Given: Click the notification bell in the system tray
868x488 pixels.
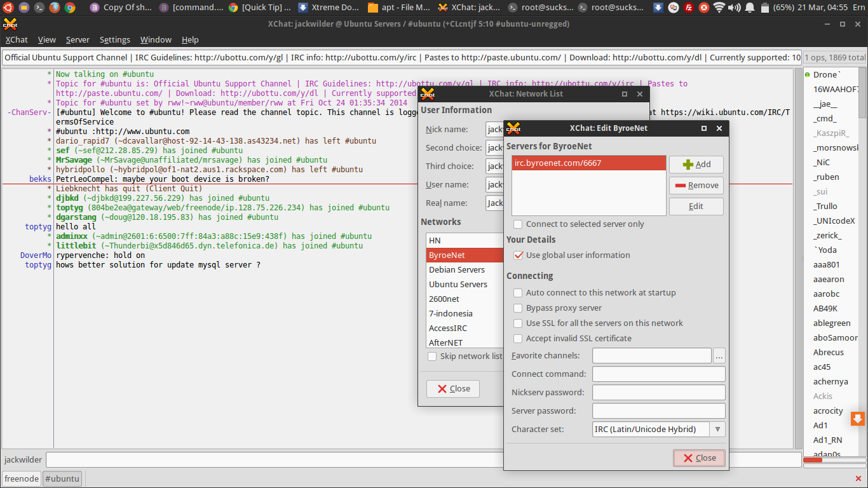Looking at the screenshot, I should (x=750, y=8).
